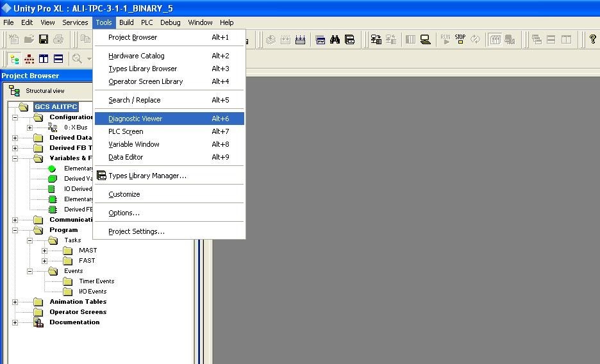Image resolution: width=600 pixels, height=364 pixels.
Task: Choose Types Library Manager... menu entry
Action: click(x=169, y=176)
